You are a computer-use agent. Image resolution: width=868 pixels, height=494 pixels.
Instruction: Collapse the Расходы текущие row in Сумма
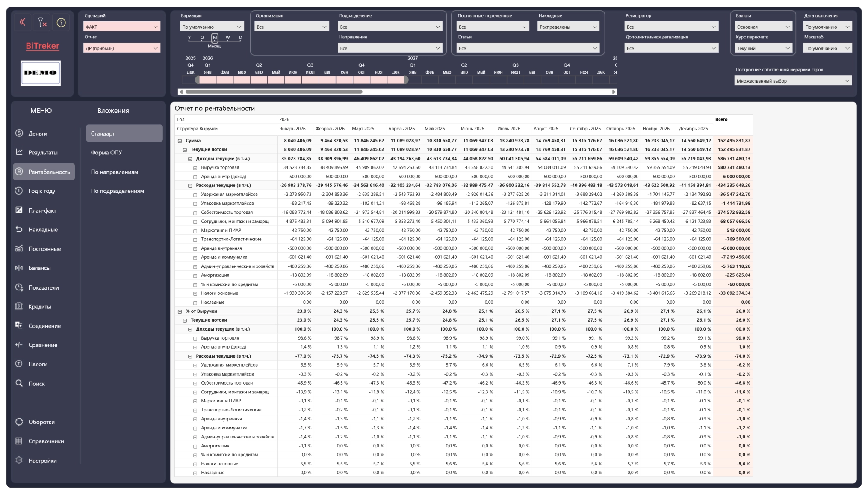(x=190, y=186)
